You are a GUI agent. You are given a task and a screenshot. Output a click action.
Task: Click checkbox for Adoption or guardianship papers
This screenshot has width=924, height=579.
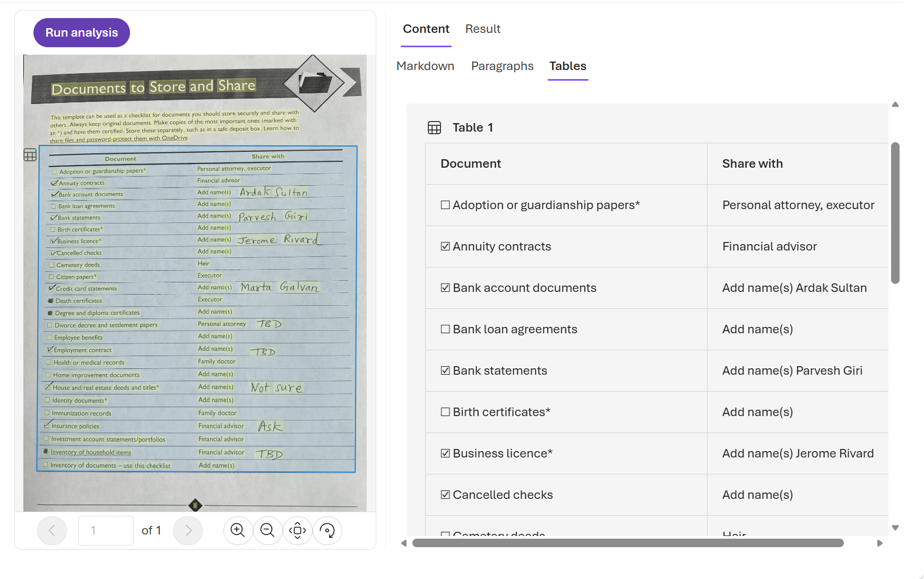coord(445,205)
